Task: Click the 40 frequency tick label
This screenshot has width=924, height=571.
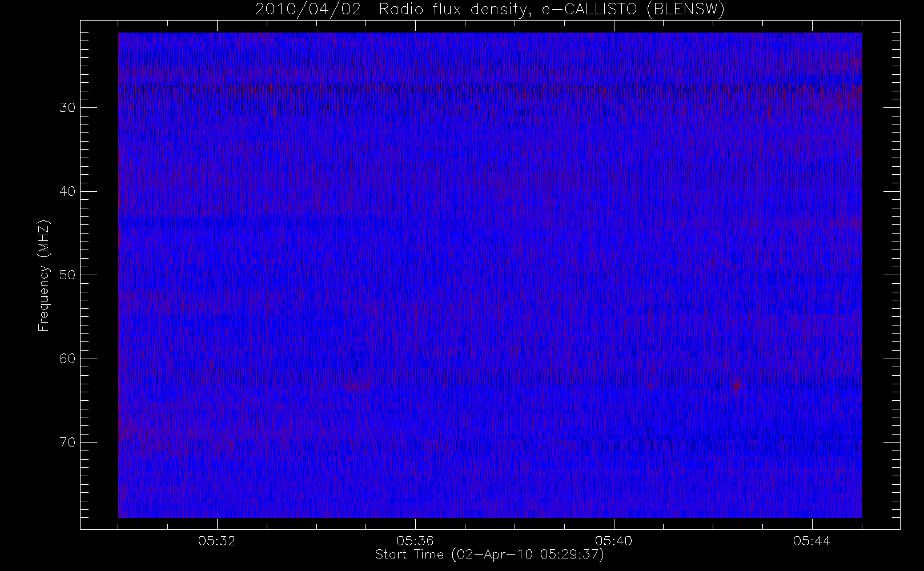Action: pyautogui.click(x=67, y=191)
